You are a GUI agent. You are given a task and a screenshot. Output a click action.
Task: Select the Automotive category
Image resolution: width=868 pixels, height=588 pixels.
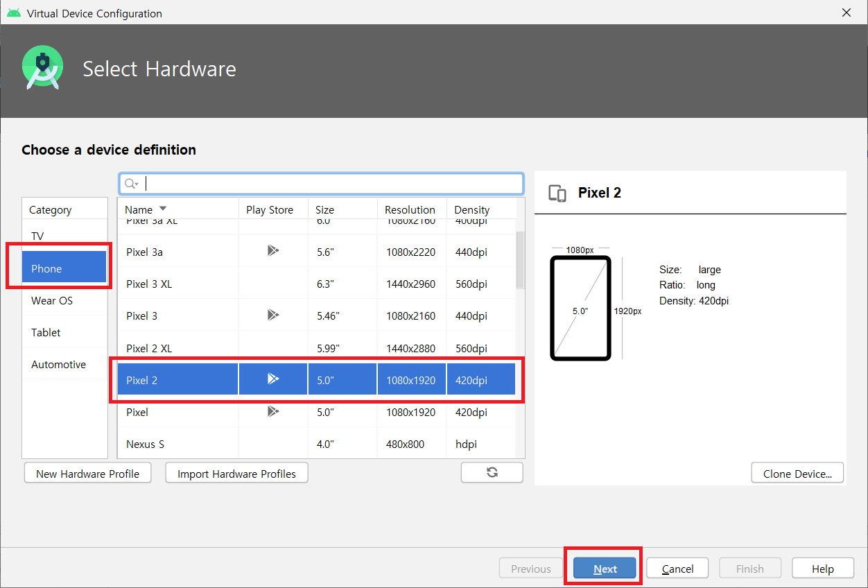click(x=64, y=364)
